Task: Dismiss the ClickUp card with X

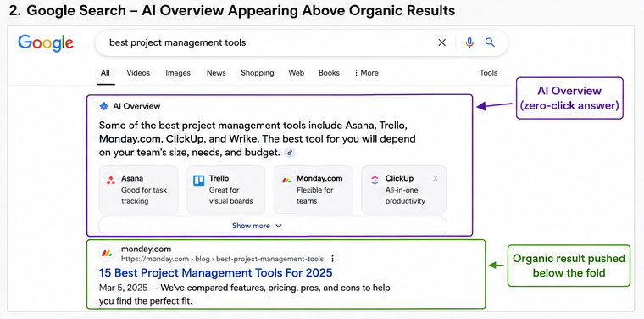Action: tap(436, 178)
